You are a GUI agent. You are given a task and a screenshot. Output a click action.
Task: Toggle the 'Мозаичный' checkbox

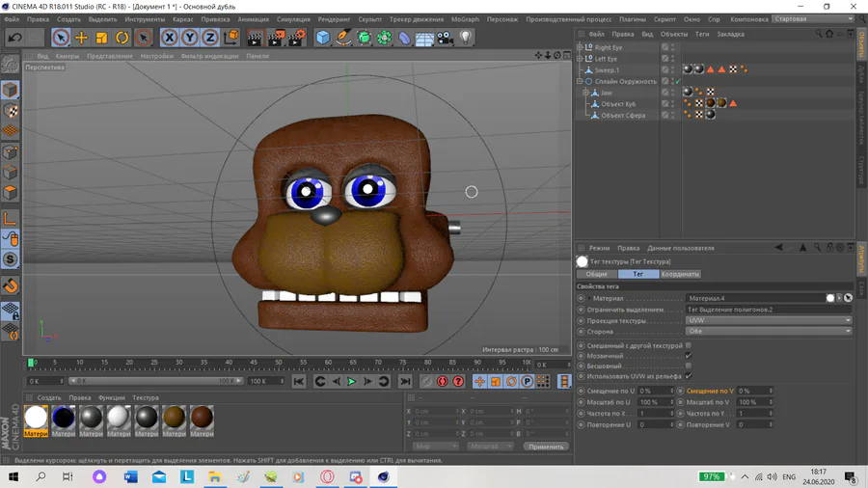(x=688, y=356)
